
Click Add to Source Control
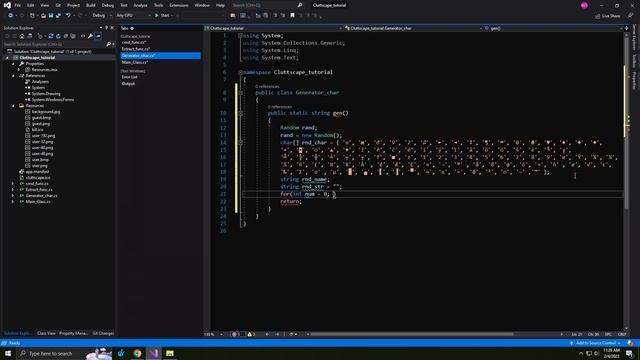point(596,343)
